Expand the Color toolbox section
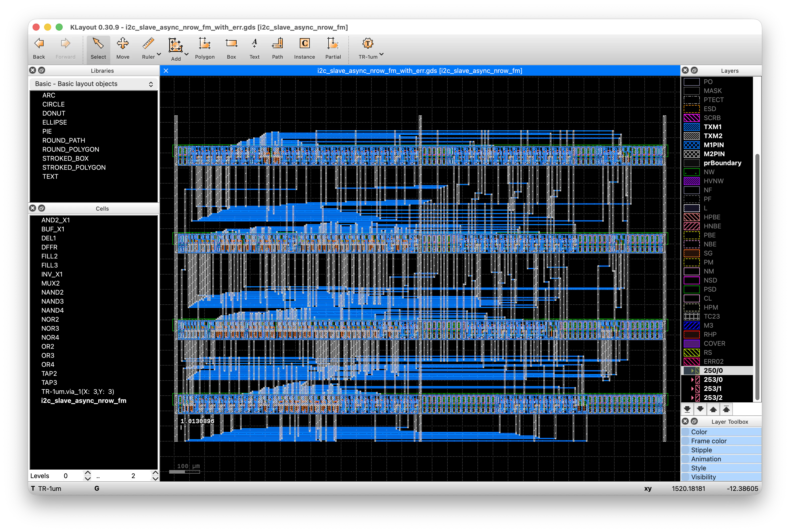The image size is (790, 532). pyautogui.click(x=721, y=431)
